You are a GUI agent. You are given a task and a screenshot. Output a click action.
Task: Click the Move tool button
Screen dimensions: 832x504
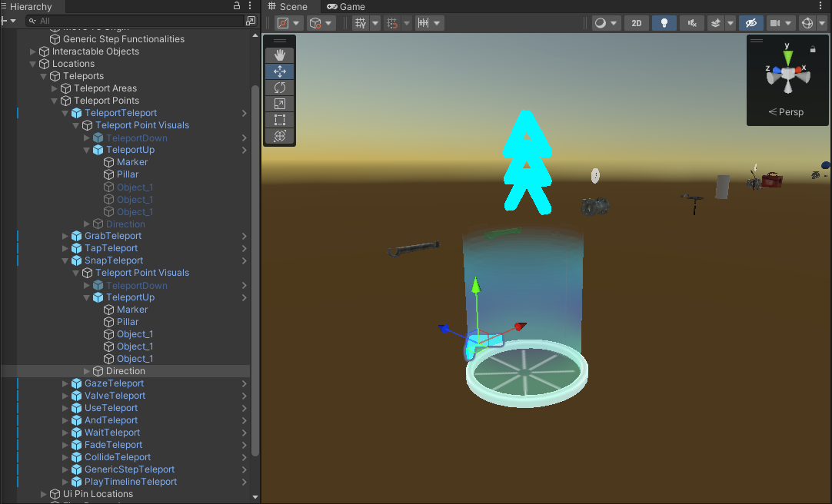pos(280,71)
